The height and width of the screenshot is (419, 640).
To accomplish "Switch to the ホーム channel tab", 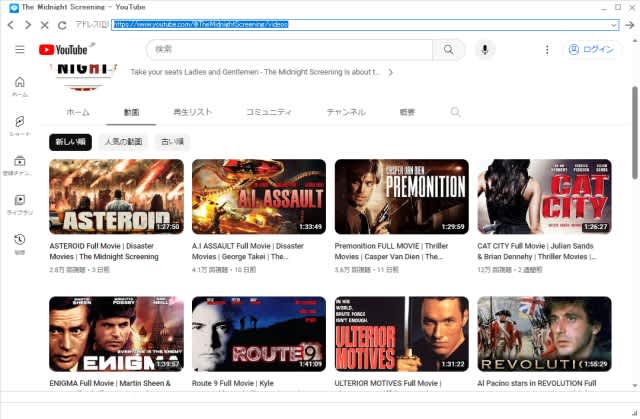I will tap(78, 112).
